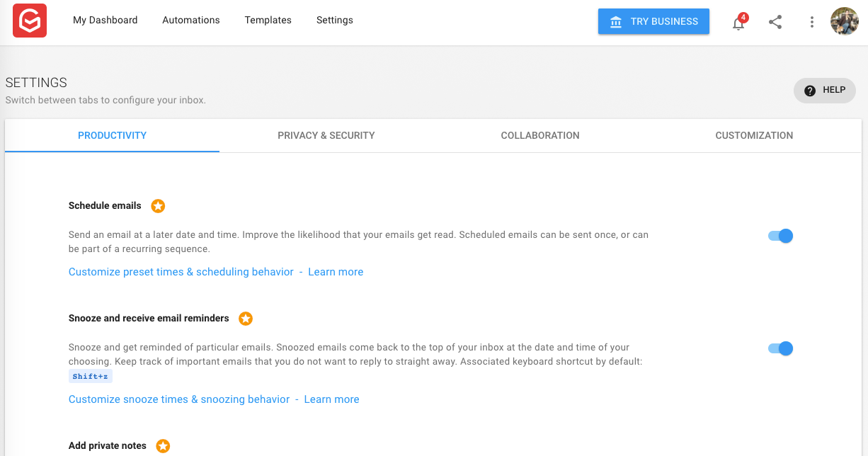Image resolution: width=868 pixels, height=456 pixels.
Task: Open the user profile avatar
Action: tap(845, 21)
